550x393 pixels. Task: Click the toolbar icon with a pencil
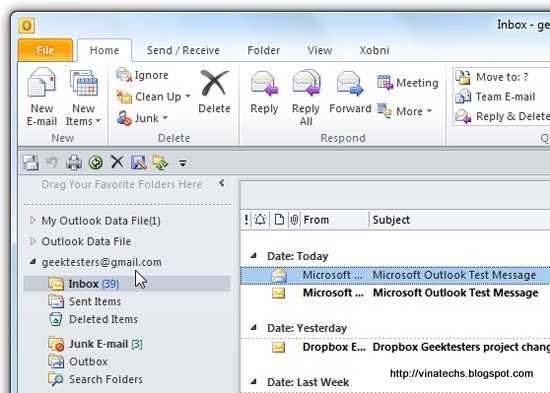139,163
